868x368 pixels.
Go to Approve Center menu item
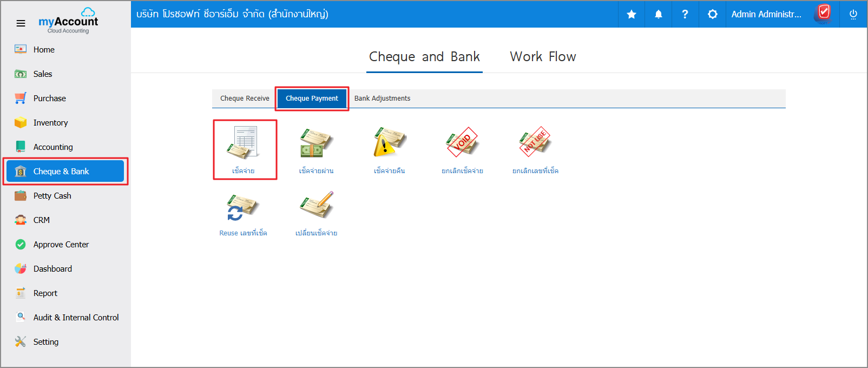[61, 245]
